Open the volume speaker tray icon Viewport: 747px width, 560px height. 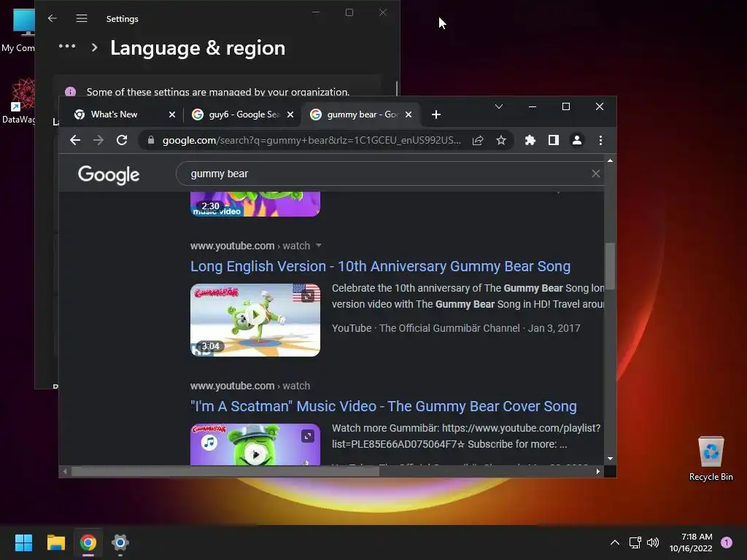(x=653, y=542)
